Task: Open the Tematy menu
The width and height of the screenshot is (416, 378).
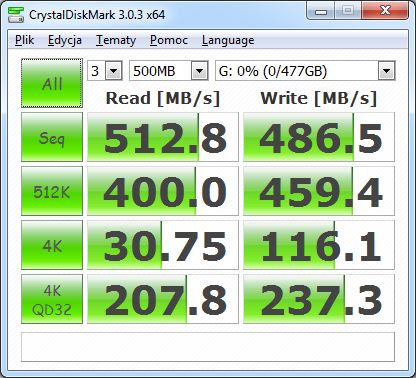Action: 116,40
